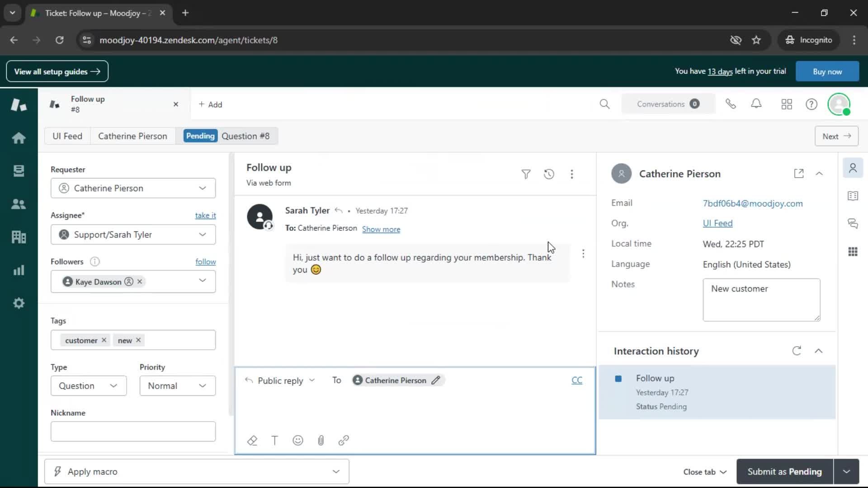Open the User context panel icon
Image resolution: width=868 pixels, height=488 pixels.
click(x=853, y=168)
